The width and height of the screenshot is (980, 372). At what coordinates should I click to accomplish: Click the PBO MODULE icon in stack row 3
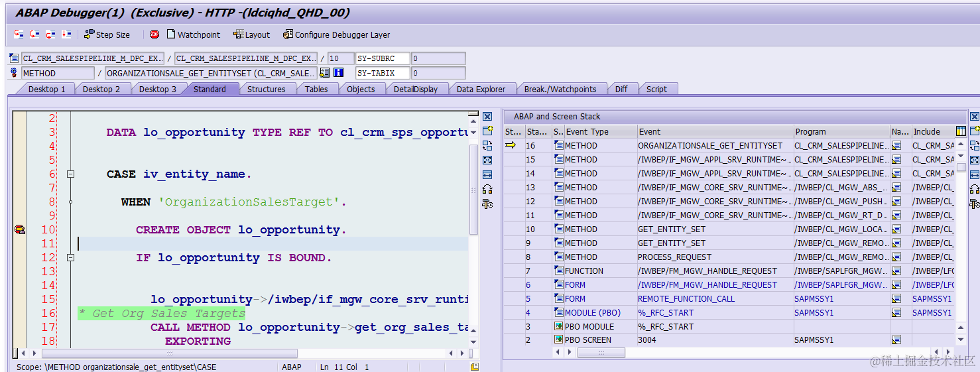[558, 326]
